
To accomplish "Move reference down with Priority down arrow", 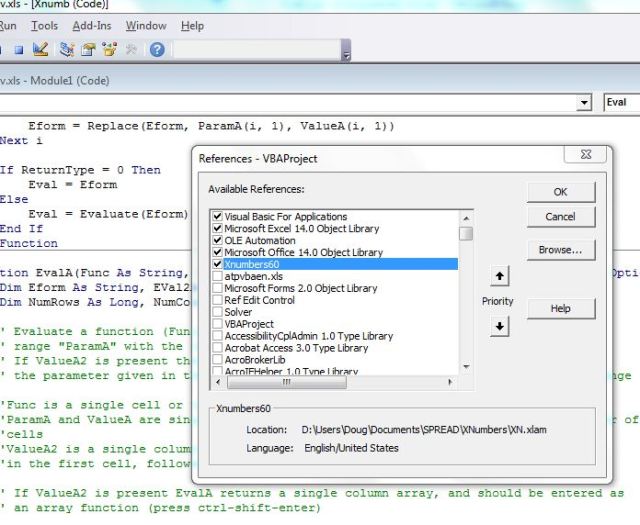I will tap(500, 326).
